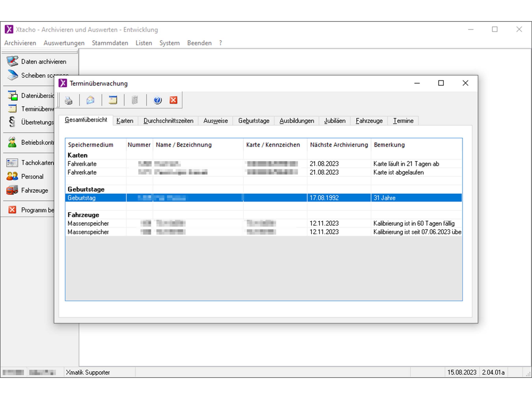
Task: Click the Bemerkung column header
Action: point(416,145)
